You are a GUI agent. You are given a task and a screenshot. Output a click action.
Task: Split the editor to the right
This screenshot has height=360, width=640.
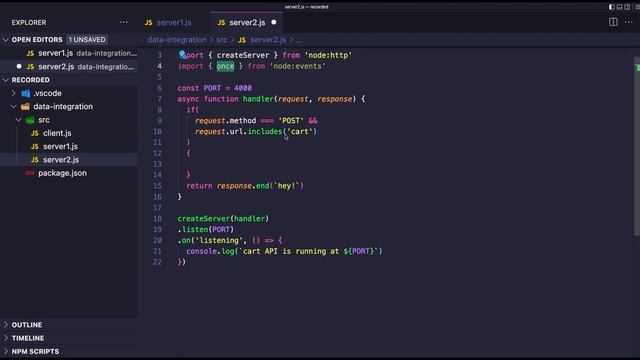[x=613, y=22]
